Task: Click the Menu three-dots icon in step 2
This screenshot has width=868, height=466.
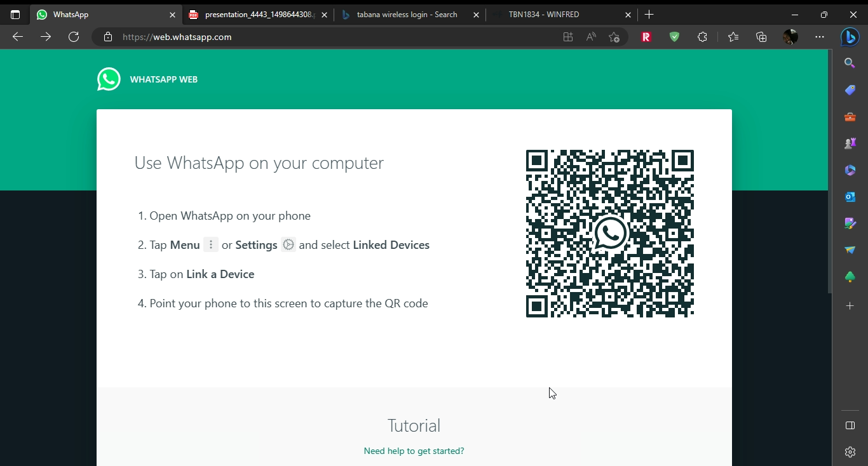Action: point(211,244)
